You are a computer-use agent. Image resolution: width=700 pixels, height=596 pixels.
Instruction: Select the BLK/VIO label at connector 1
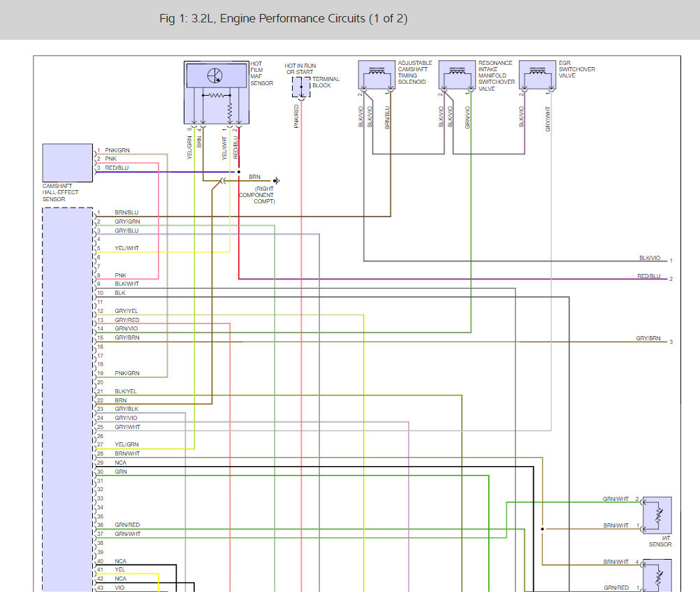point(650,258)
